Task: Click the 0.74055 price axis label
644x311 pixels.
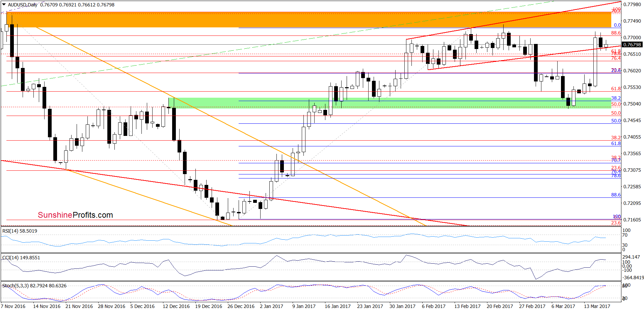Action: (632, 137)
